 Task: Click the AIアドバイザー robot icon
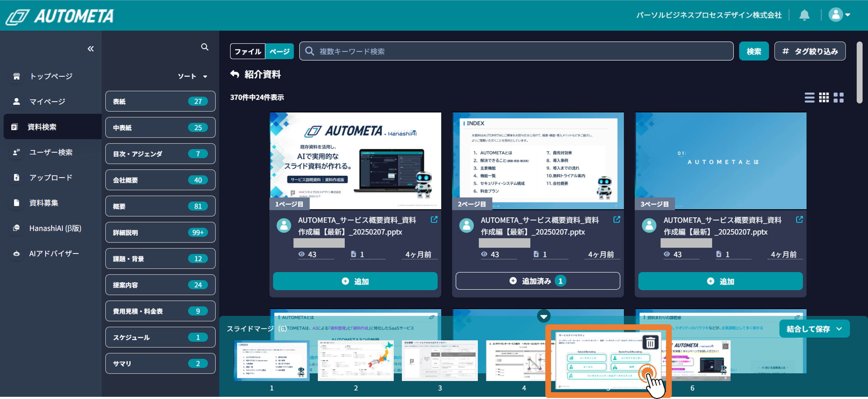[x=16, y=253]
